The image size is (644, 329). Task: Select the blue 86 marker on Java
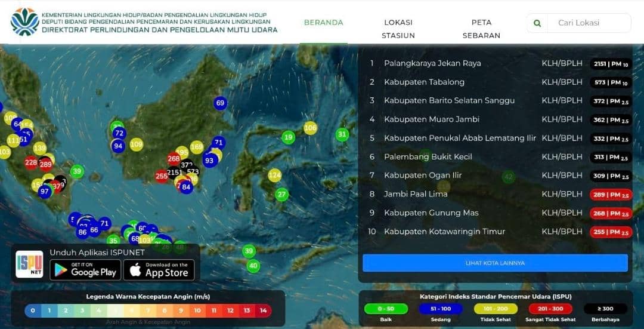point(82,232)
